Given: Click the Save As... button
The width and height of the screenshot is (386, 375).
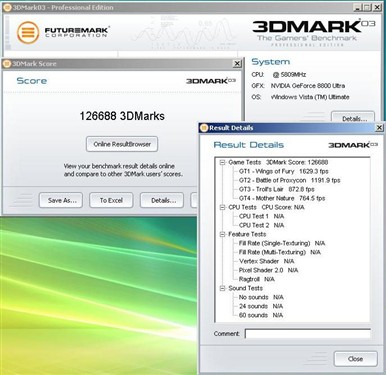Looking at the screenshot, I should 61,200.
